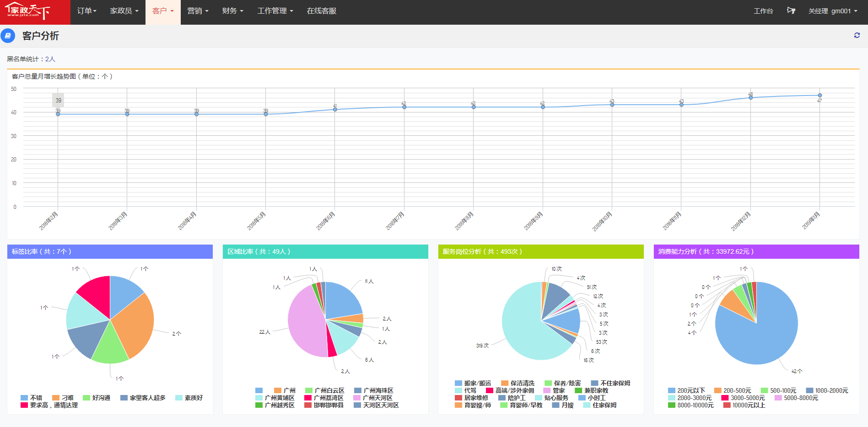Open the 订单 dropdown menu

(x=86, y=11)
